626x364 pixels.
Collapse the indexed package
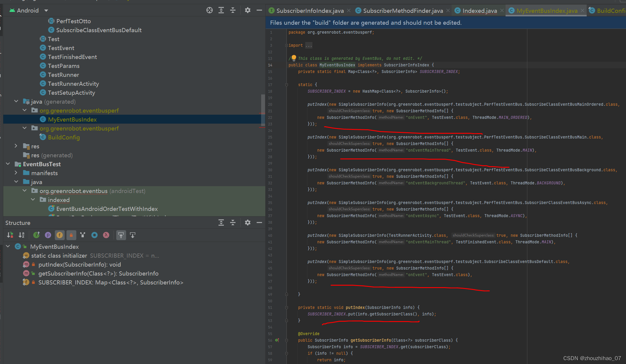33,200
